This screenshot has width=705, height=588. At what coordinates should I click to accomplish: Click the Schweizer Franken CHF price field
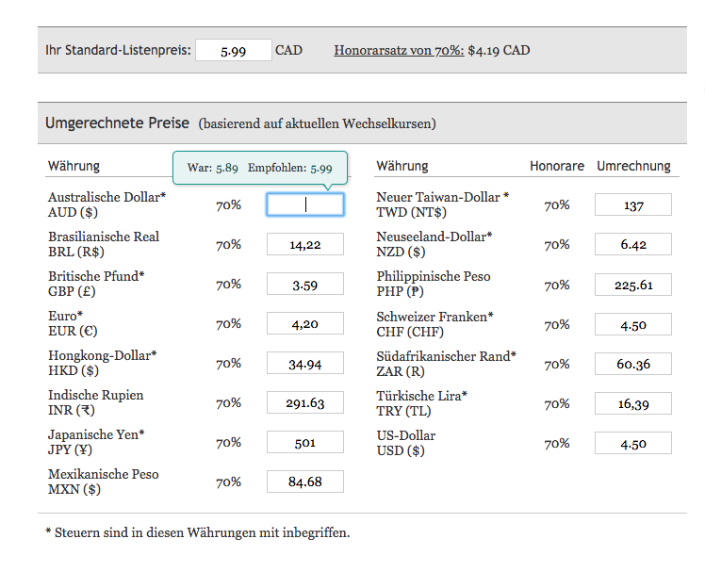pos(632,324)
